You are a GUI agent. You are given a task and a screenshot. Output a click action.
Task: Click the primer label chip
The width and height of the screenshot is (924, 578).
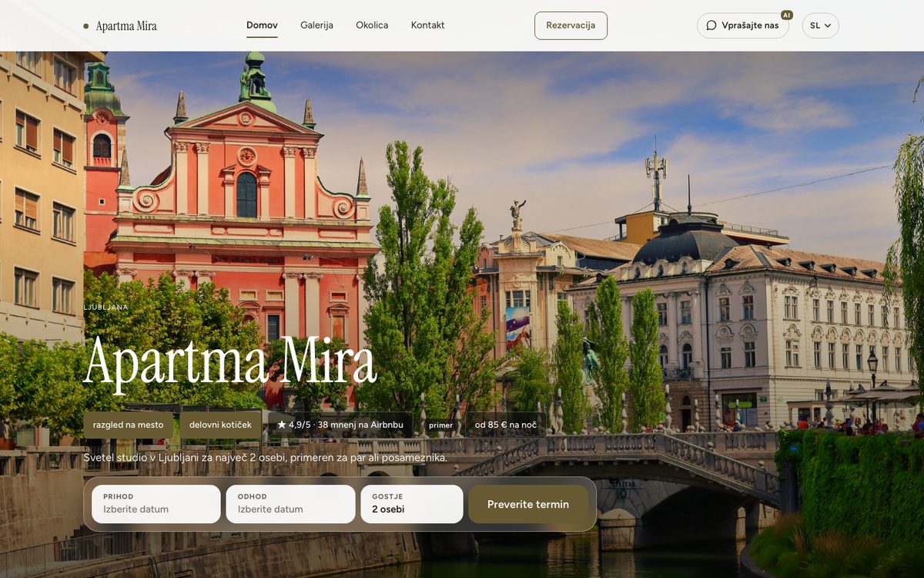tap(441, 425)
